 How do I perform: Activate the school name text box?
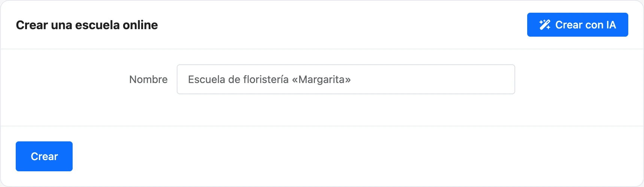coord(346,79)
